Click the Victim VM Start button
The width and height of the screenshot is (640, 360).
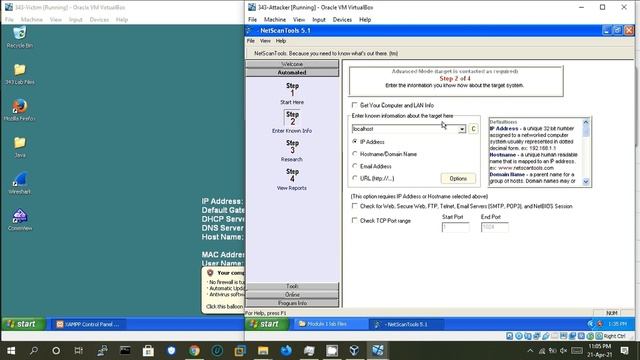coord(23,324)
